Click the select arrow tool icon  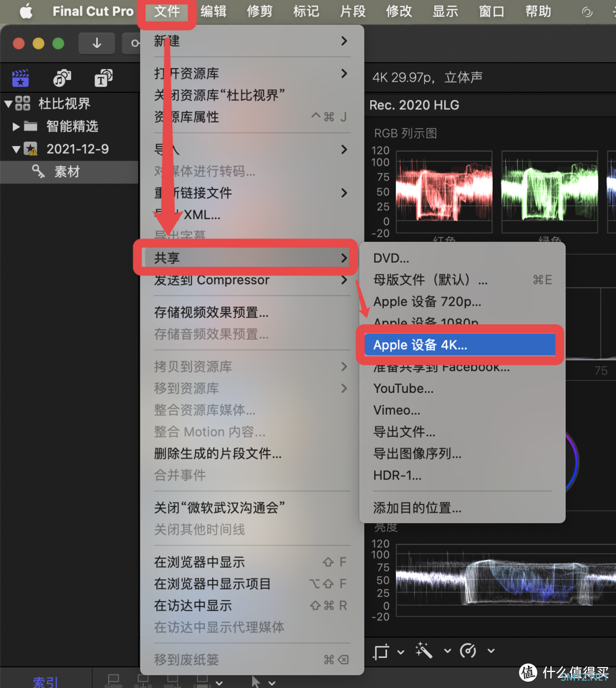pyautogui.click(x=256, y=681)
